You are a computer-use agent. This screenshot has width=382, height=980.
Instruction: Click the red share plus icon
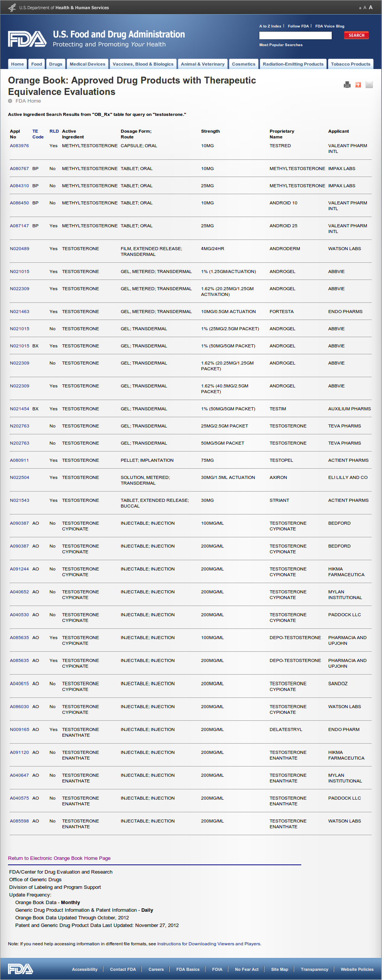(358, 85)
